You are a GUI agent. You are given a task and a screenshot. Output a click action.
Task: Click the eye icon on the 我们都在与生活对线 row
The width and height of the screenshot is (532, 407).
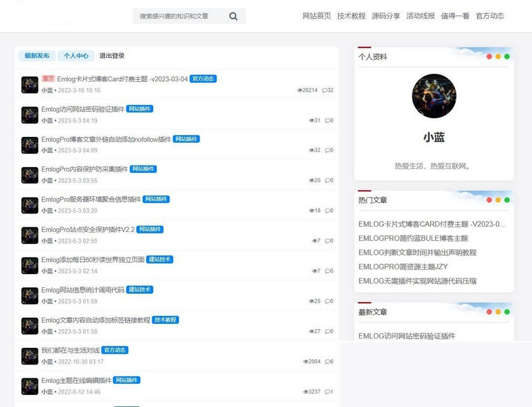point(306,362)
